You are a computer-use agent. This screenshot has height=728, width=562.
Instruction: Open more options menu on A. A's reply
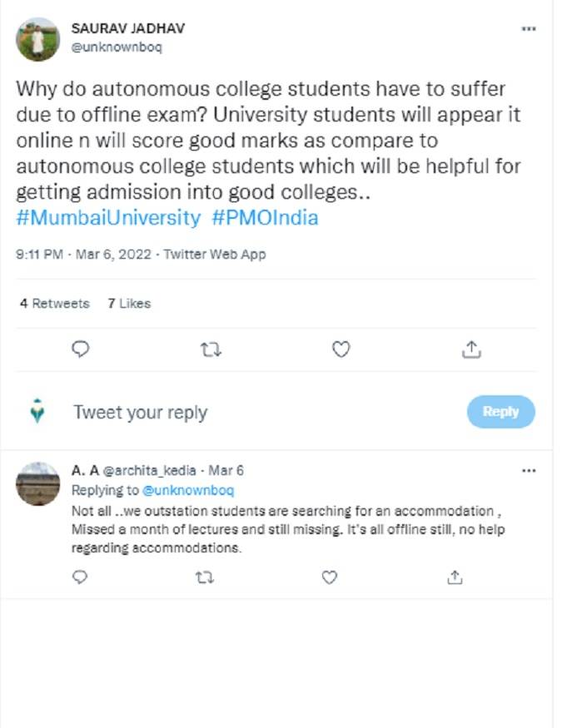click(528, 471)
